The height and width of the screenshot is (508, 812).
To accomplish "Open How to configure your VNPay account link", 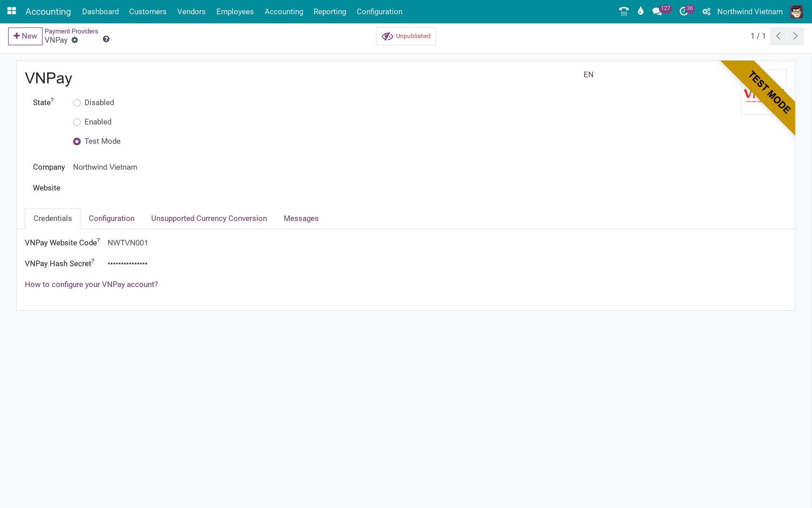I will click(x=91, y=284).
